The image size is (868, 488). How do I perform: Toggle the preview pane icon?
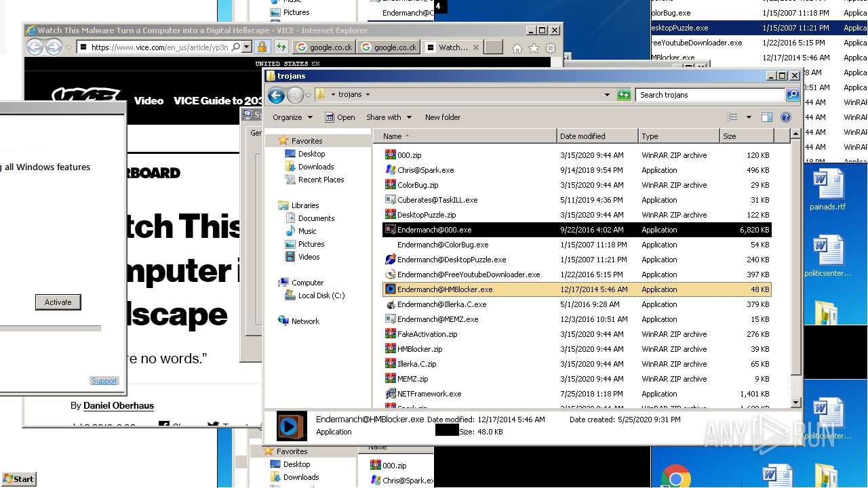point(766,117)
